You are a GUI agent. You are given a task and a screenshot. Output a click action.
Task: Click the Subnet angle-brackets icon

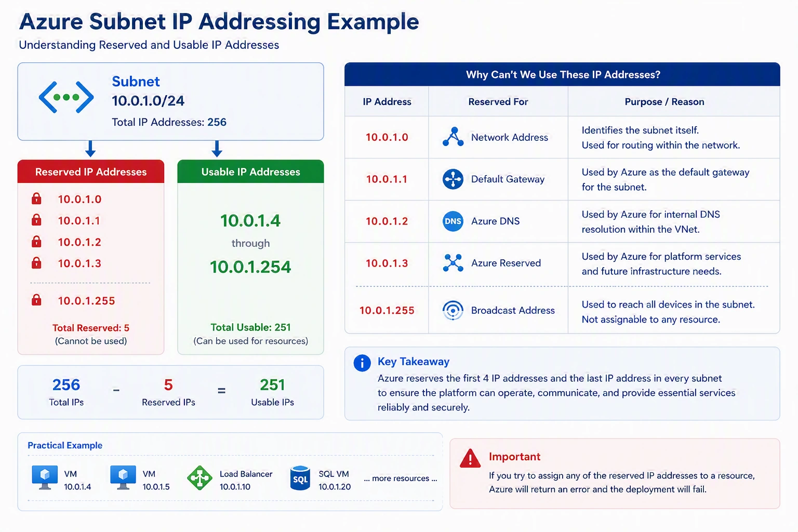pos(66,97)
